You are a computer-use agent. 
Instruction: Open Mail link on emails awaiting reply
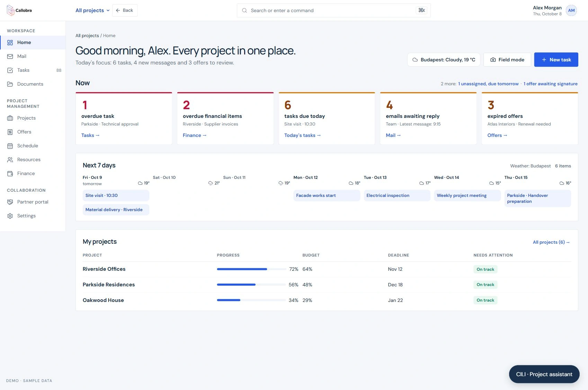[393, 136]
